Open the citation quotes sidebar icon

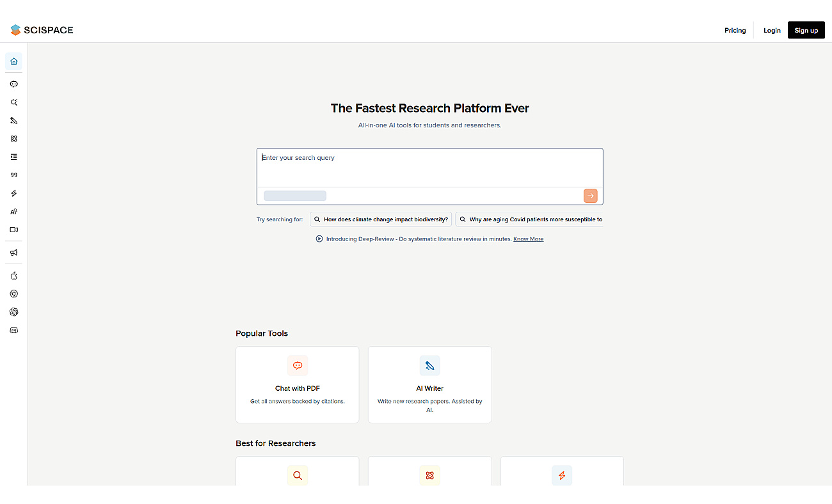(13, 175)
